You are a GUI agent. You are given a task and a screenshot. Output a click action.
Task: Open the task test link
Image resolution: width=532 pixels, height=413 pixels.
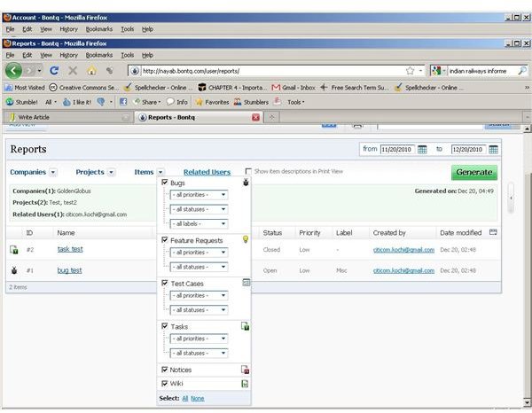pos(70,249)
